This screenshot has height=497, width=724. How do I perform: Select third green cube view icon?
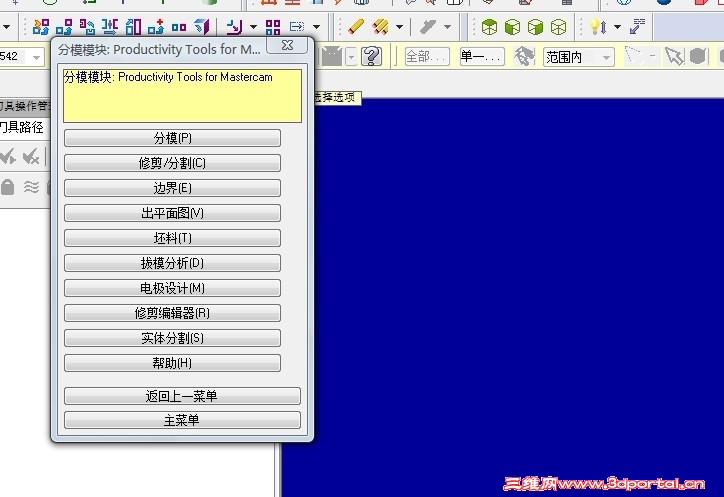536,27
